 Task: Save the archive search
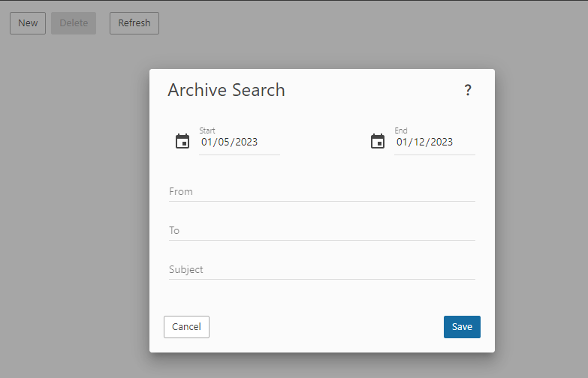click(462, 327)
